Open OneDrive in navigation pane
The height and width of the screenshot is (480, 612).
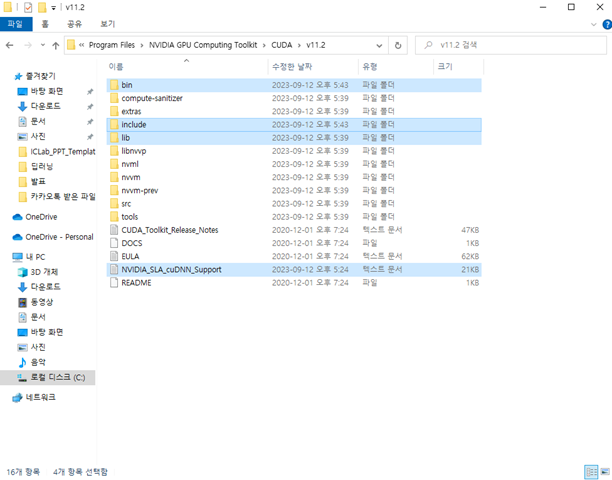(41, 217)
